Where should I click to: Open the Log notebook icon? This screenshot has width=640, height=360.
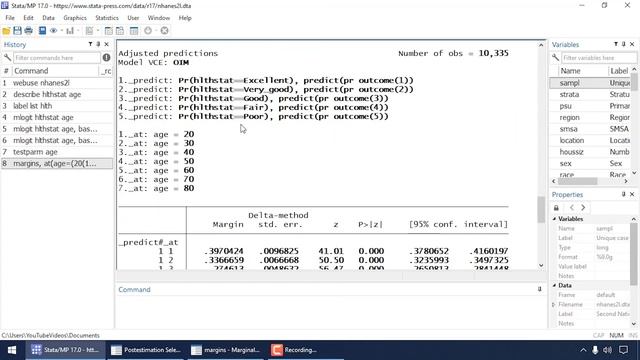point(42,31)
